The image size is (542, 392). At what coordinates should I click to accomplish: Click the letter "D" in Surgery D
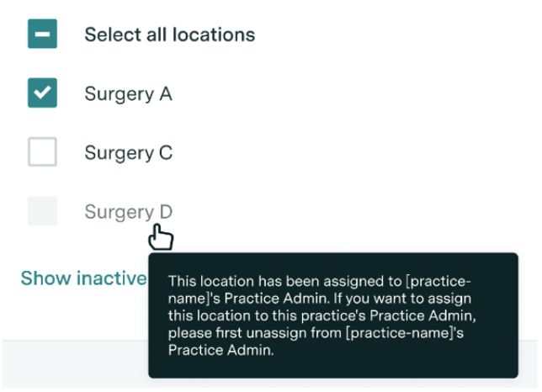(x=165, y=212)
